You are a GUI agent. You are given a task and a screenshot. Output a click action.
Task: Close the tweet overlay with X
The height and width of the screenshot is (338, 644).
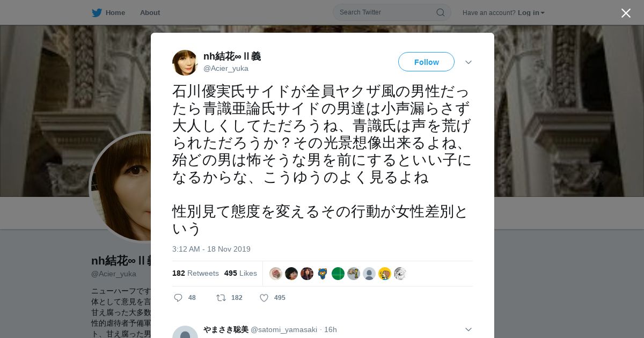tap(626, 13)
